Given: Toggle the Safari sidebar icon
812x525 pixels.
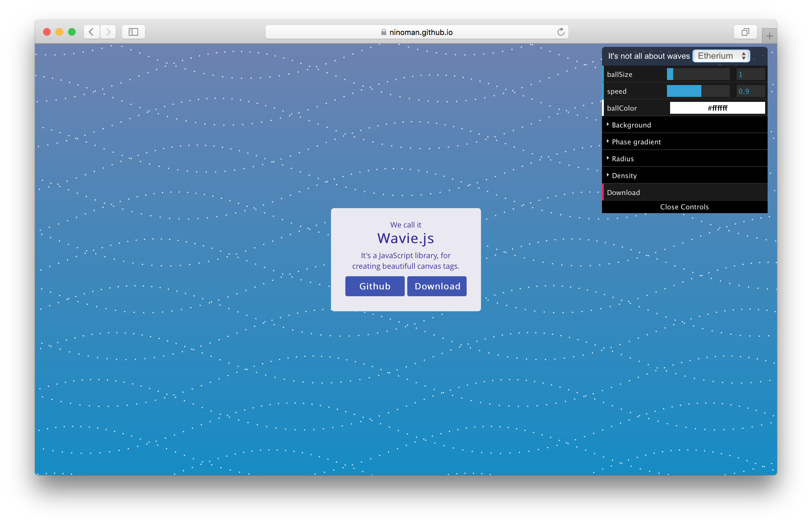Looking at the screenshot, I should [x=133, y=32].
